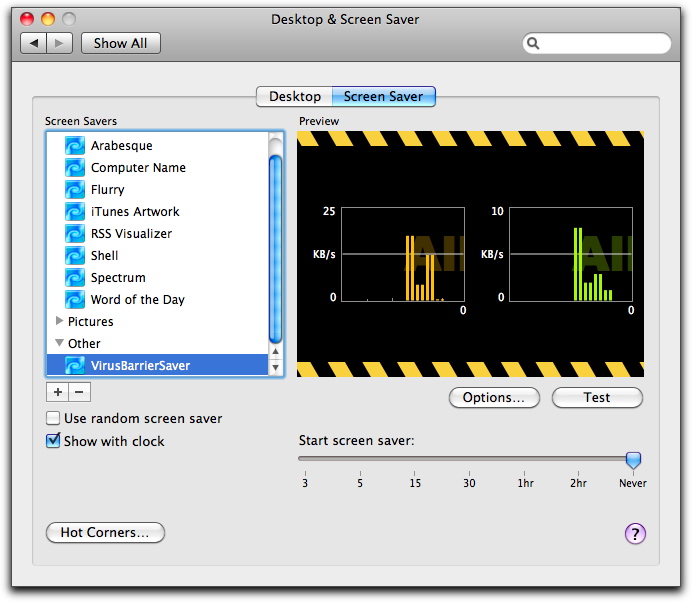Click the magnifying glass search icon
Viewport: 692px width, 602px height.
point(533,43)
